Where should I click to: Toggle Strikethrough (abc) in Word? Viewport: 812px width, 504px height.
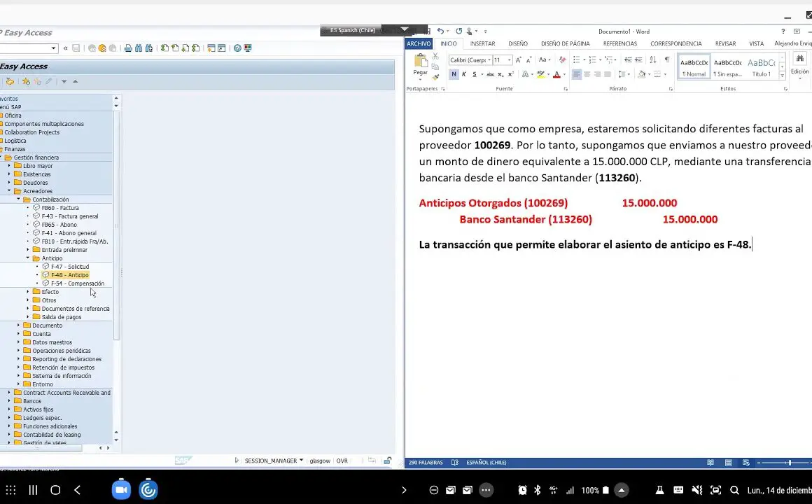click(x=490, y=75)
